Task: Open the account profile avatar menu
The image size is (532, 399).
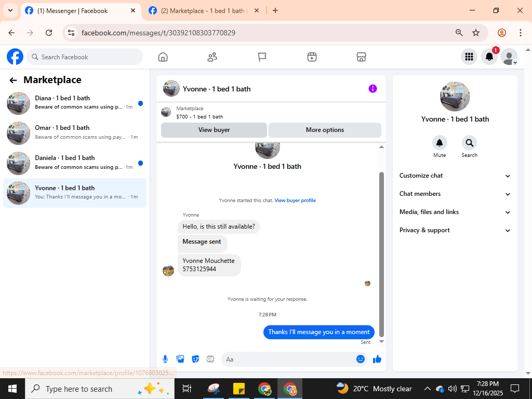Action: (509, 57)
